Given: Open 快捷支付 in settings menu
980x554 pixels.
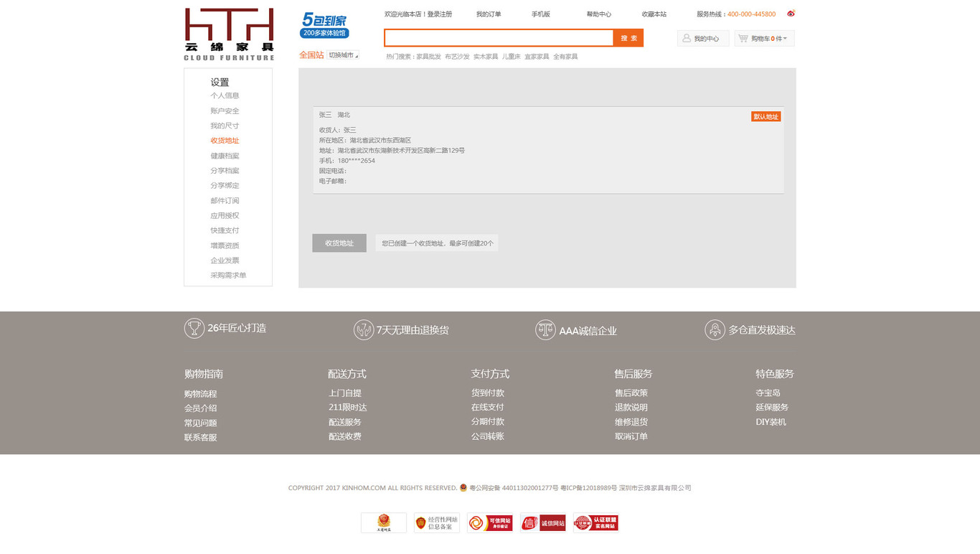Looking at the screenshot, I should pos(225,230).
